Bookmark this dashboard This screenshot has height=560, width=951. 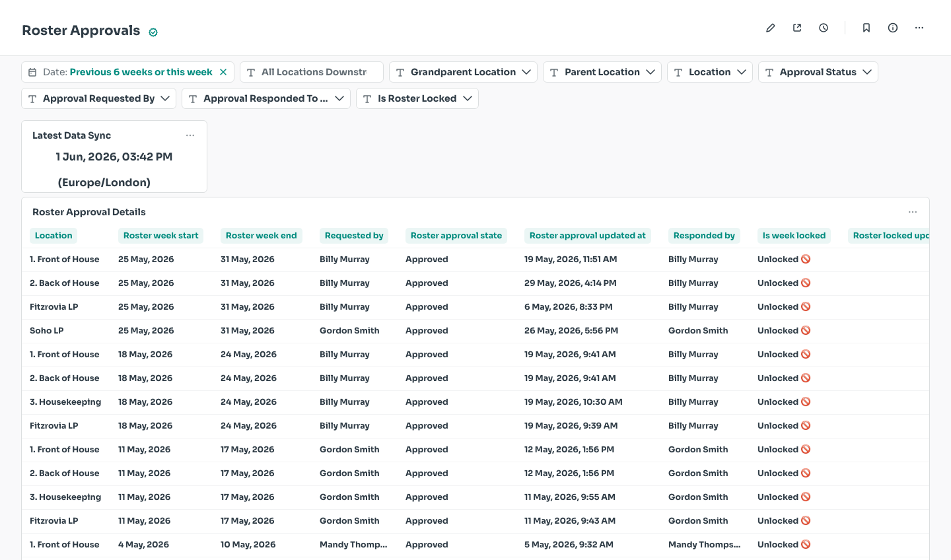(x=866, y=28)
